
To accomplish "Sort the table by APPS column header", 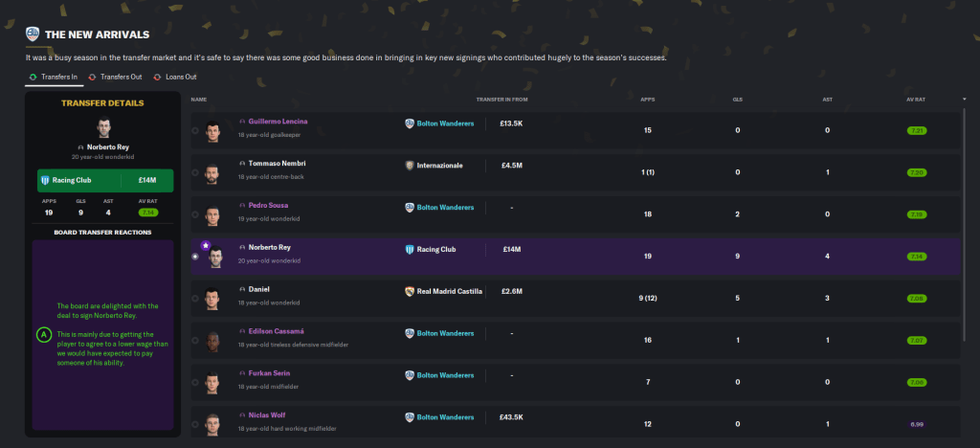I will point(648,99).
